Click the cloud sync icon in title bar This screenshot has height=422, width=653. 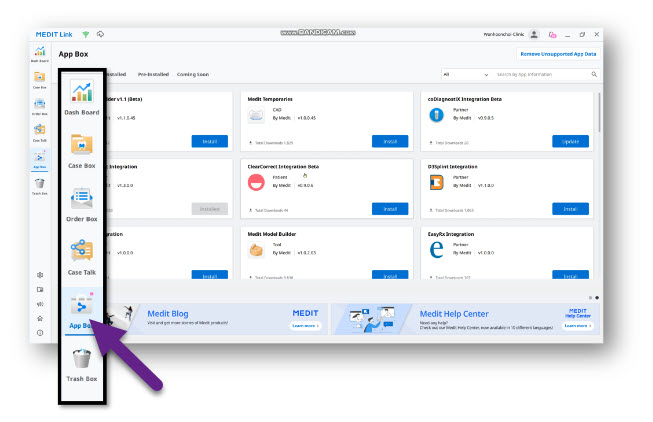pos(100,34)
